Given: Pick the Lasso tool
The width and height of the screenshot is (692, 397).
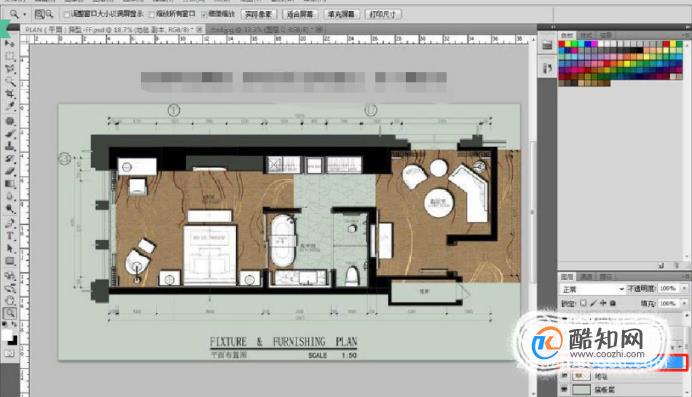Looking at the screenshot, I should click(9, 69).
